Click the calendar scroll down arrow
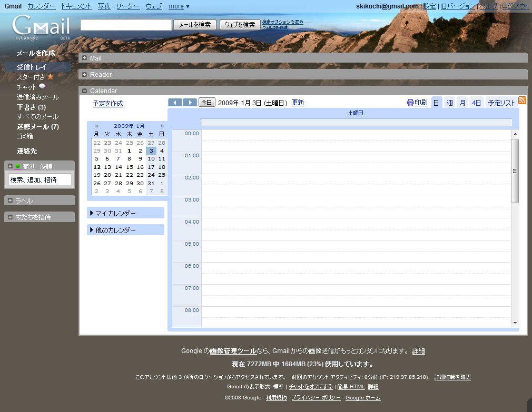This screenshot has height=412, width=532. point(515,323)
